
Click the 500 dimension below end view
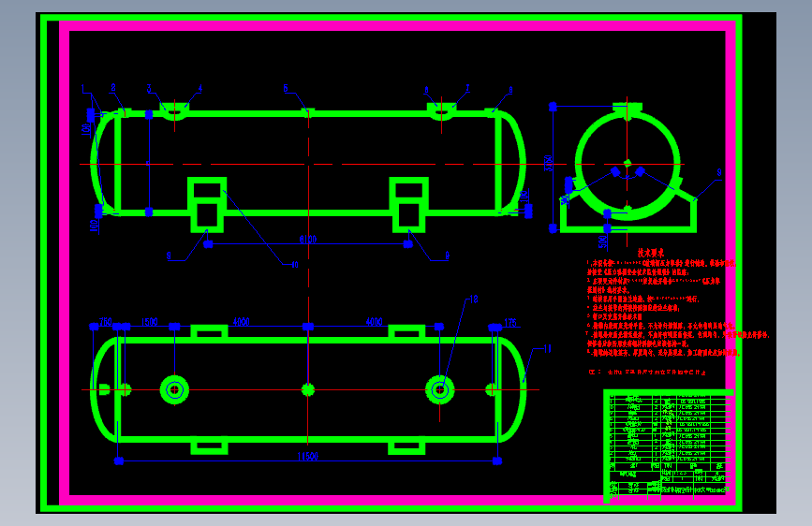[602, 241]
